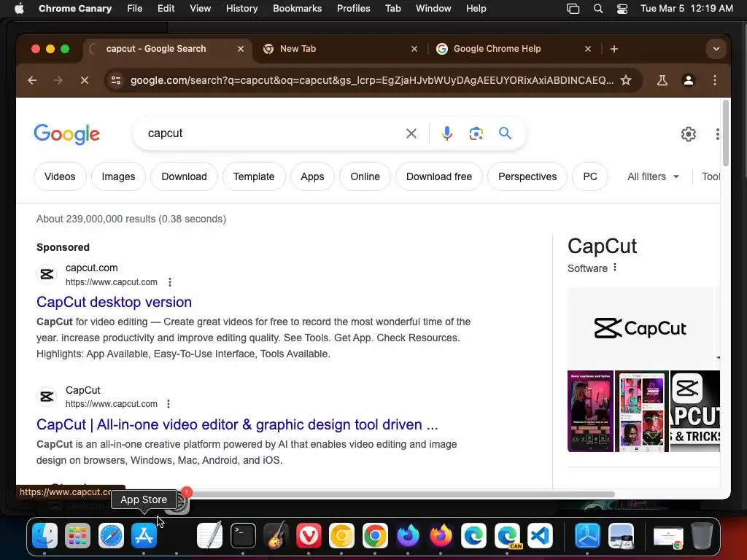Open Chrome Labs flask icon

pos(662,80)
